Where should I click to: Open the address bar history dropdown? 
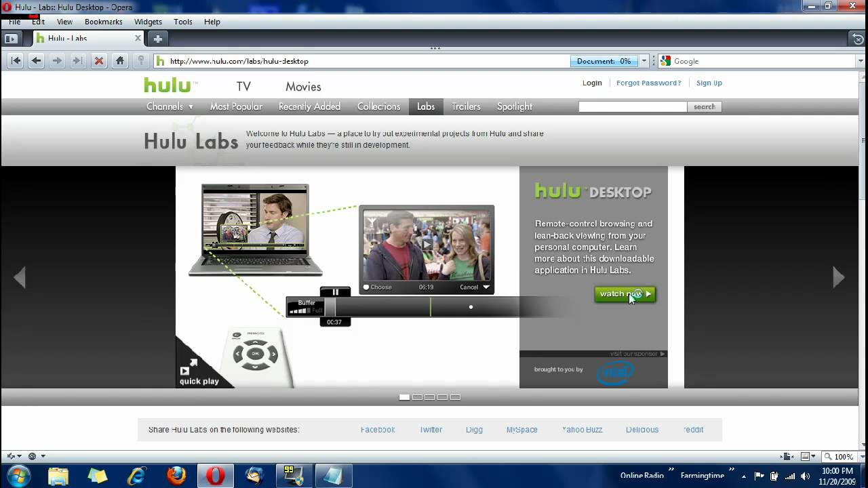click(644, 61)
